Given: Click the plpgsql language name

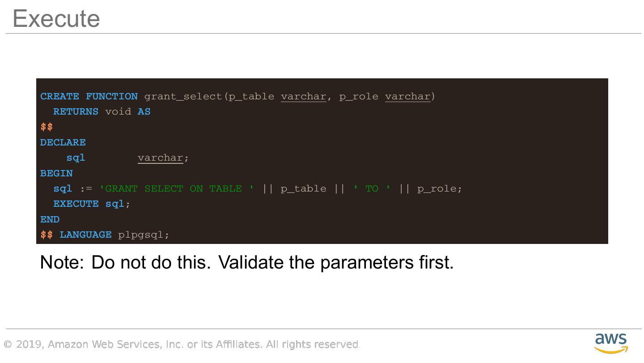Looking at the screenshot, I should pos(141,235).
